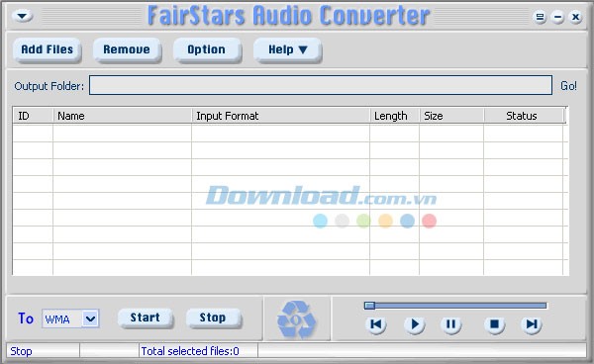Click the Add Files button

point(47,49)
